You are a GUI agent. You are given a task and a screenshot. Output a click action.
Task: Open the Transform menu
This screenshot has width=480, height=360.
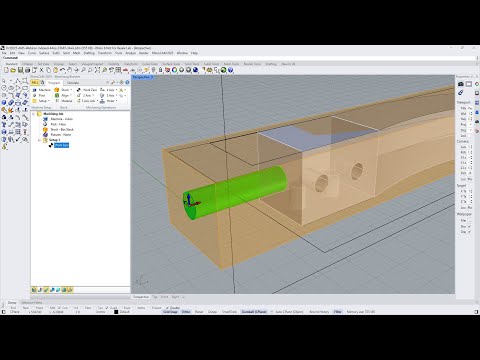[105, 53]
